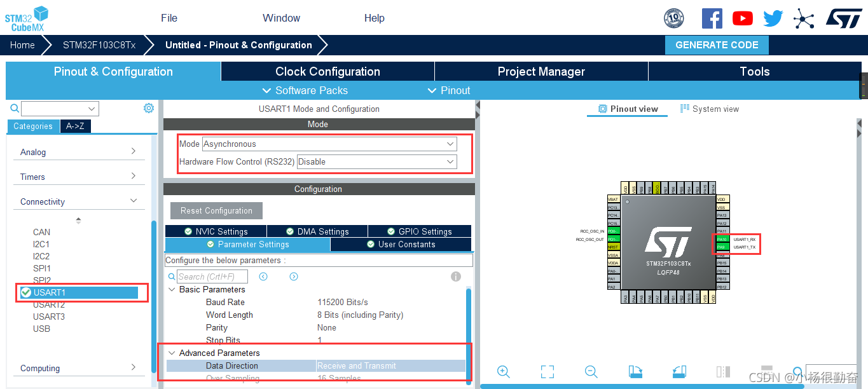
Task: Select the PA9 USART1_TX pin
Action: (722, 247)
